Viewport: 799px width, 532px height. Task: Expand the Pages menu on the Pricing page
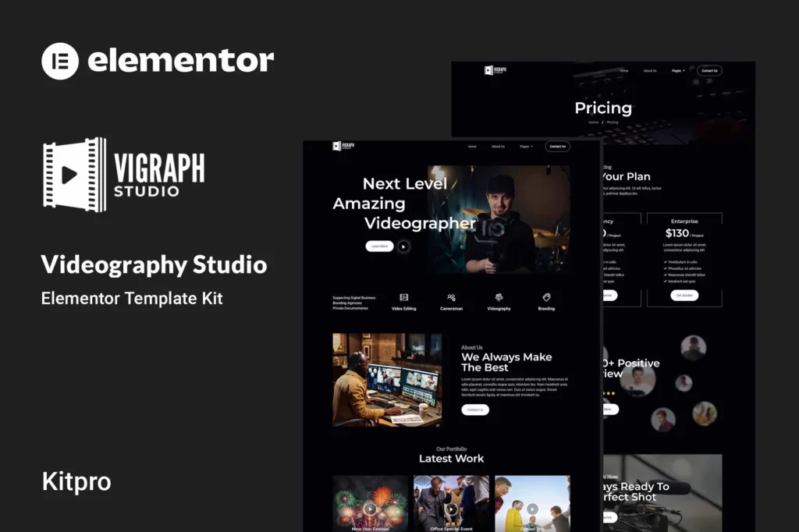pyautogui.click(x=677, y=70)
